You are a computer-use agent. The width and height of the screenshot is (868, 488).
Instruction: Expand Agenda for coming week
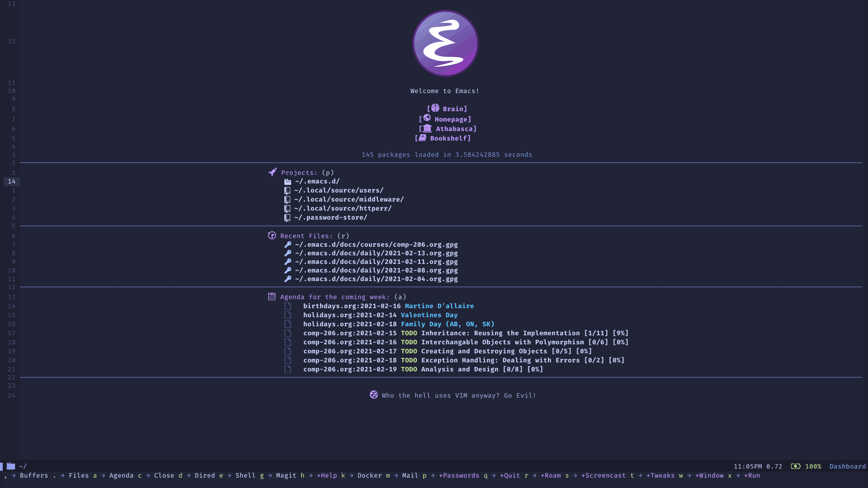335,297
